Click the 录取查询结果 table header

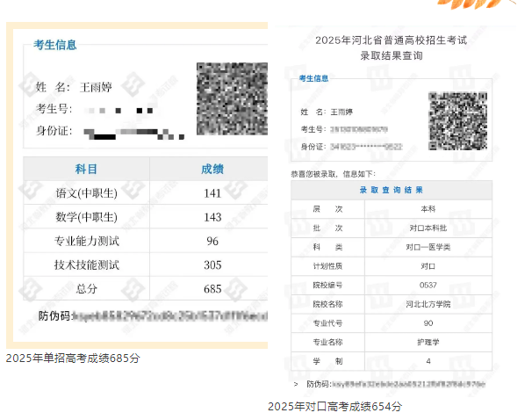pos(391,190)
